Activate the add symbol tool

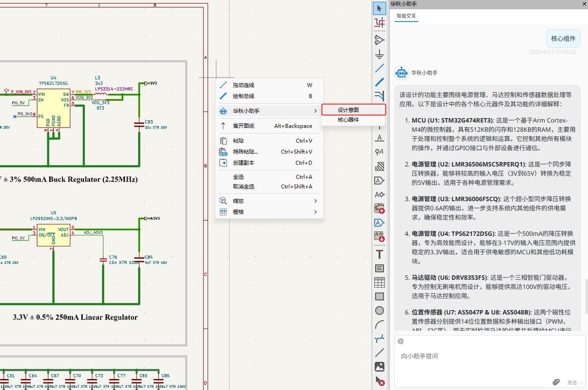[x=379, y=40]
